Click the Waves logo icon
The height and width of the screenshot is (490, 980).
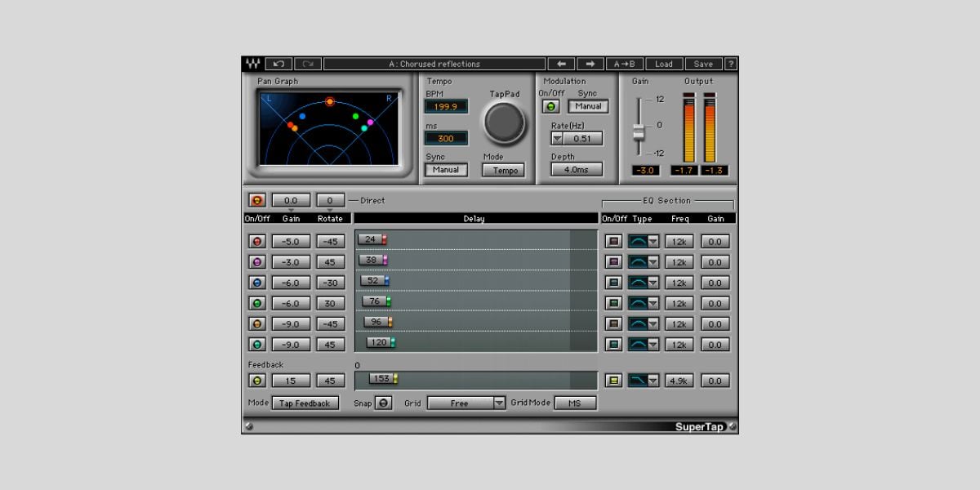(x=252, y=64)
